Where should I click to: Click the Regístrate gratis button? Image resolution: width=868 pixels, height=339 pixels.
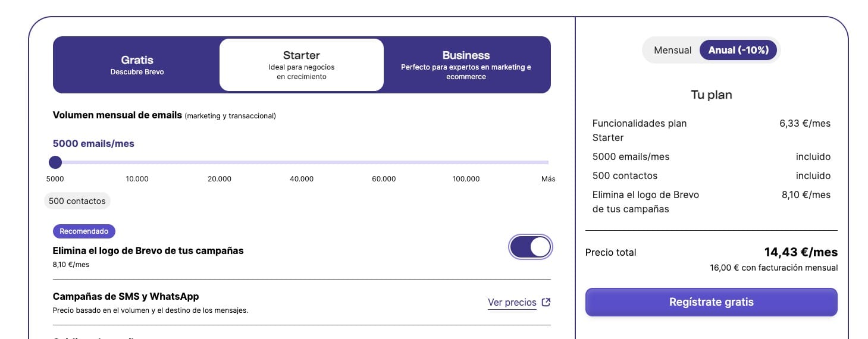(711, 302)
